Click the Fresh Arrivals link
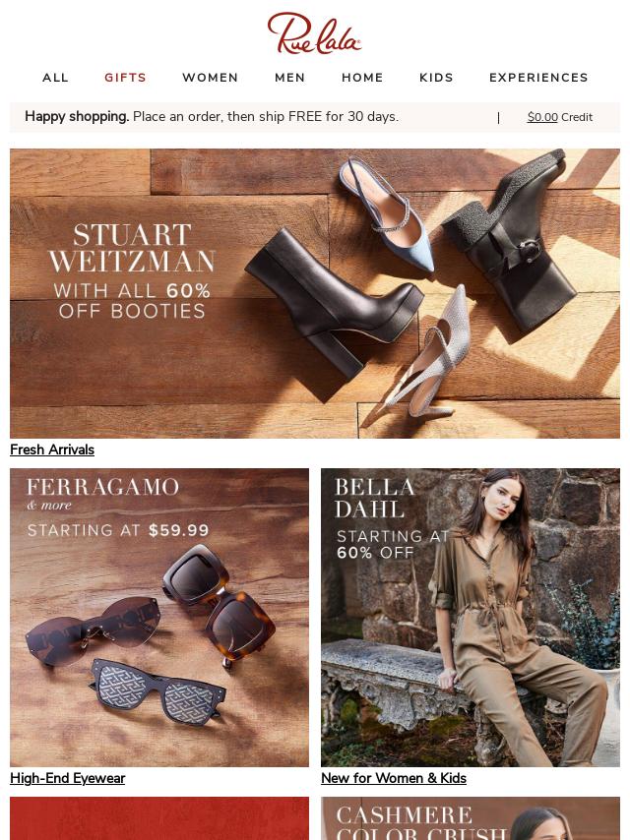 click(x=52, y=450)
